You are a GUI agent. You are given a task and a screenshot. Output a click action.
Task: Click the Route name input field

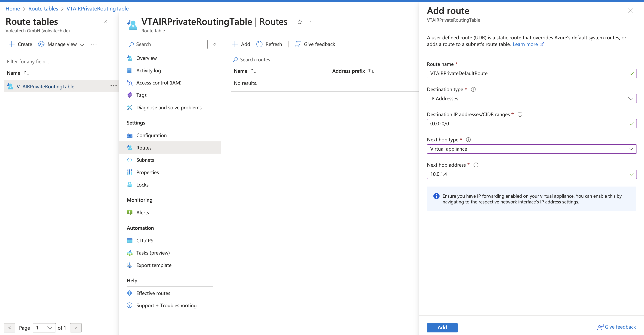coord(532,73)
